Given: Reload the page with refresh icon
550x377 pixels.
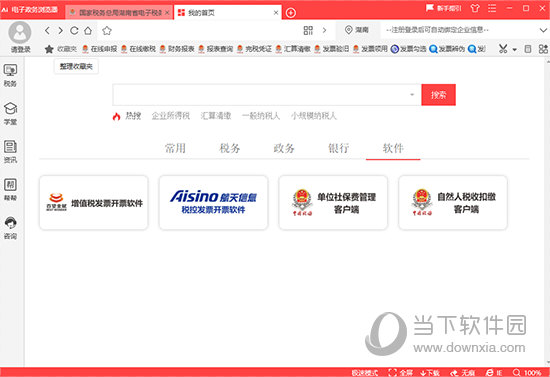Looking at the screenshot, I should click(74, 31).
